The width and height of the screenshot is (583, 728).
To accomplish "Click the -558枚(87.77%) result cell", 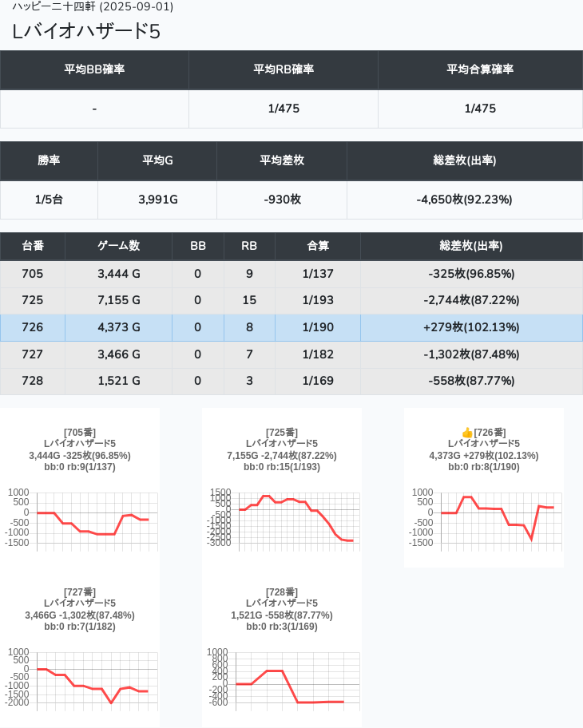I will coord(471,381).
